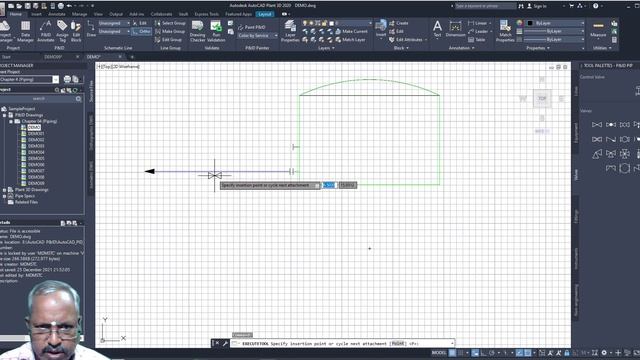Switch to the Layout ribbon tab
Image resolution: width=640 pixels, height=360 pixels.
265,14
